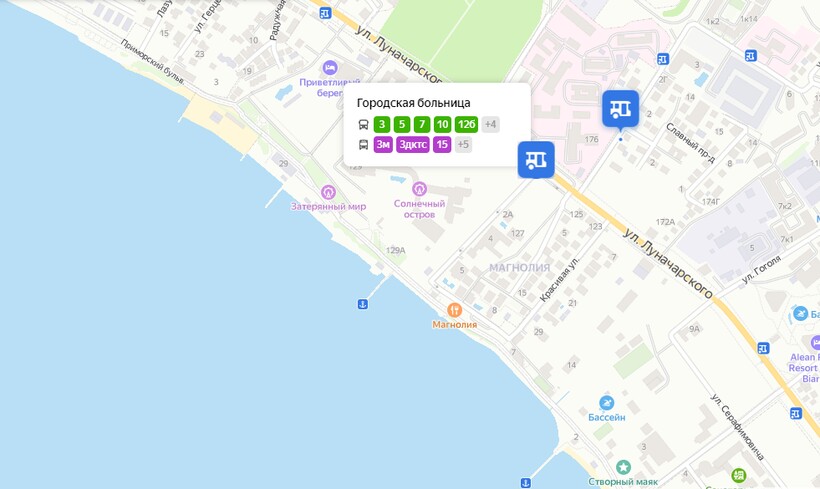
Task: Click the Затерянный мир attraction icon
Action: click(328, 192)
